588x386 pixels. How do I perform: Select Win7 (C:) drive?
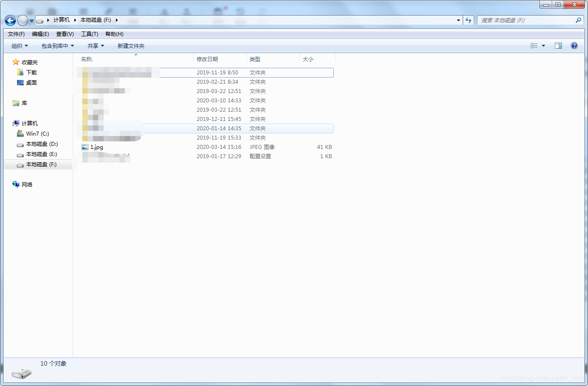point(38,133)
